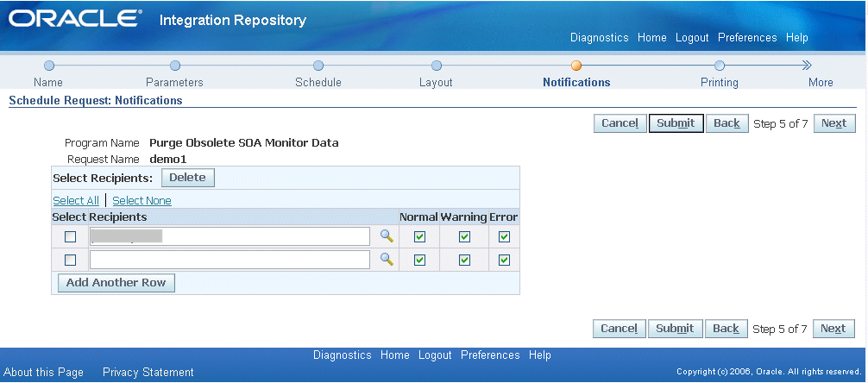
Task: Open recipient search for the first row
Action: point(387,236)
